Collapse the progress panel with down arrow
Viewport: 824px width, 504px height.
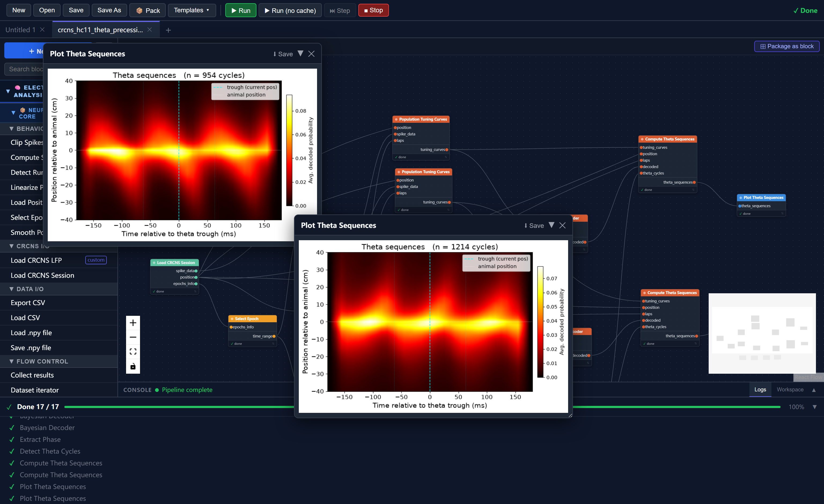coord(815,407)
